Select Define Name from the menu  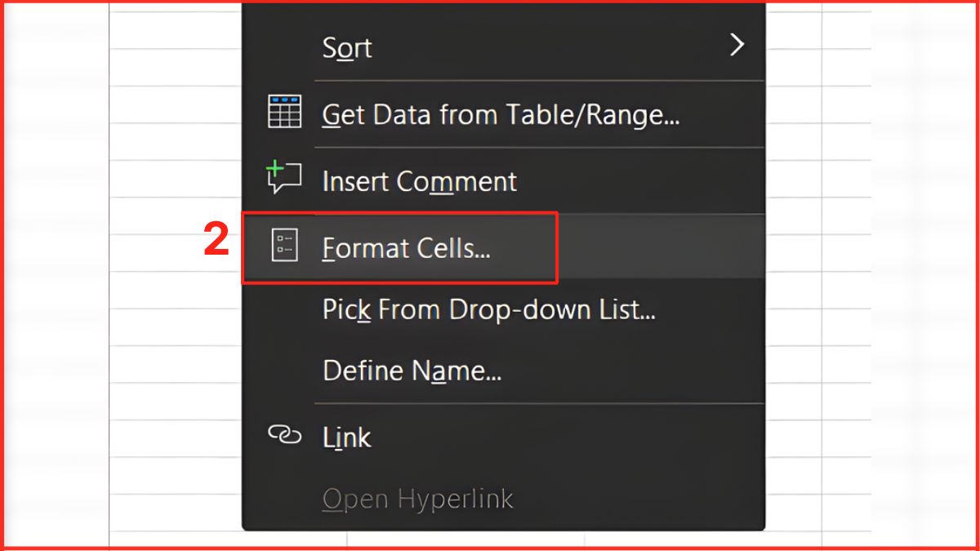(x=412, y=371)
